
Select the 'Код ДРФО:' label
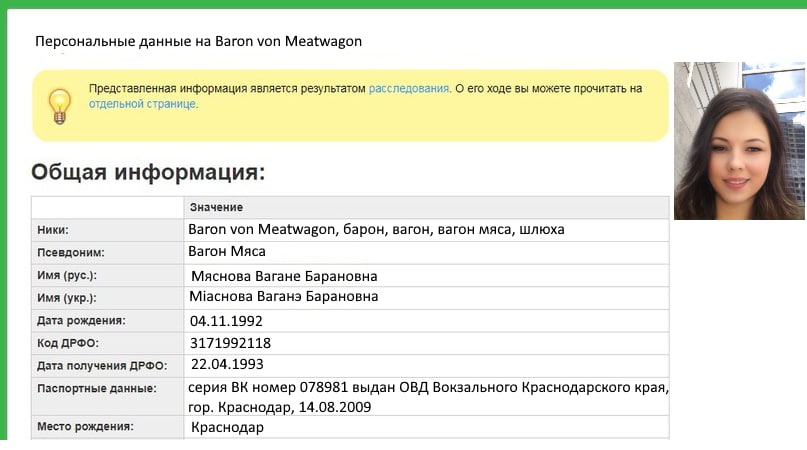click(67, 343)
